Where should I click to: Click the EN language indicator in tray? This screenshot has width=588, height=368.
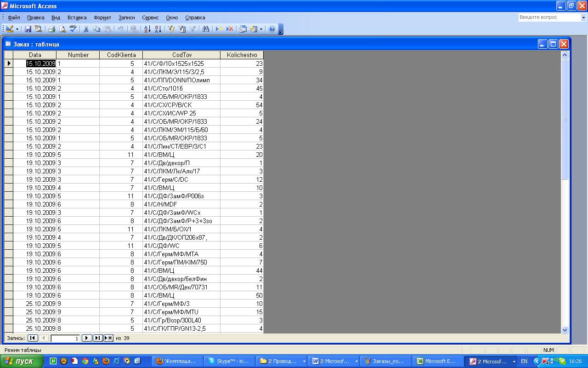[524, 361]
